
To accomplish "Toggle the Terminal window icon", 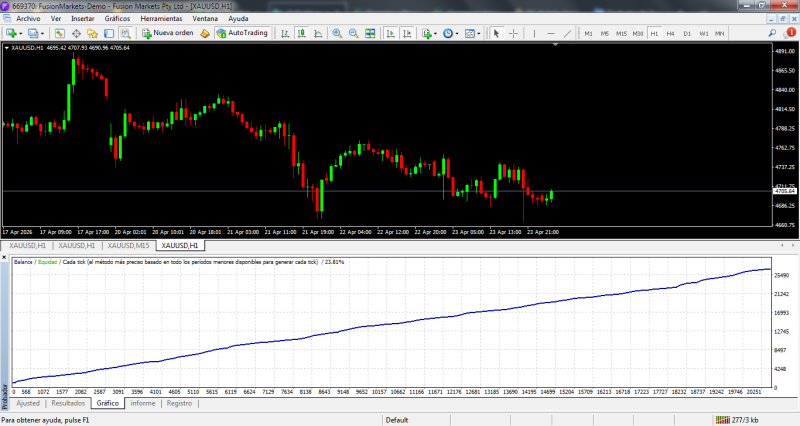I will point(109,33).
